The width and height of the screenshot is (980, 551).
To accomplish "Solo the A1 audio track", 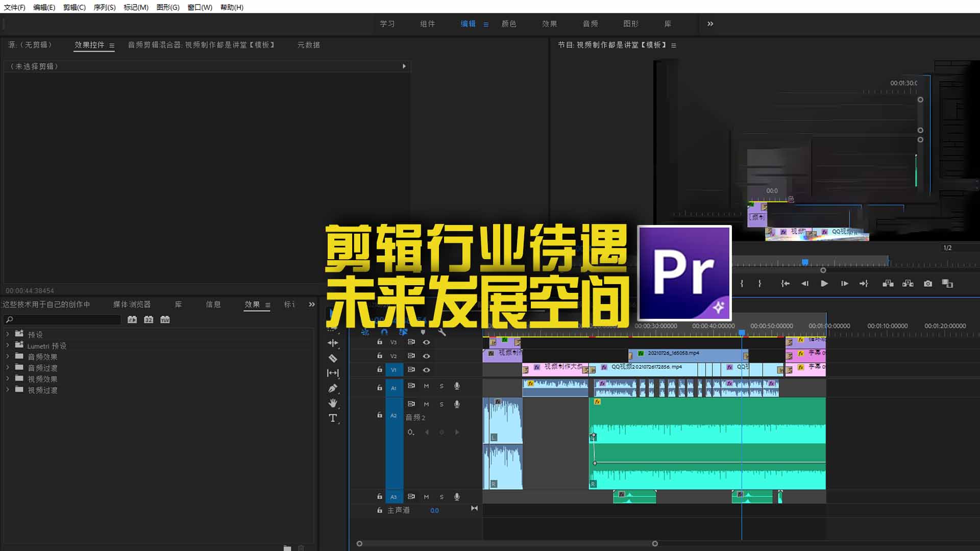I will point(442,386).
